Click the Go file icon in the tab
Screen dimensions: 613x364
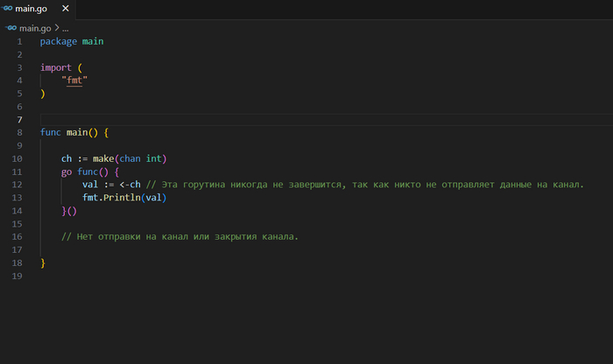pyautogui.click(x=14, y=10)
